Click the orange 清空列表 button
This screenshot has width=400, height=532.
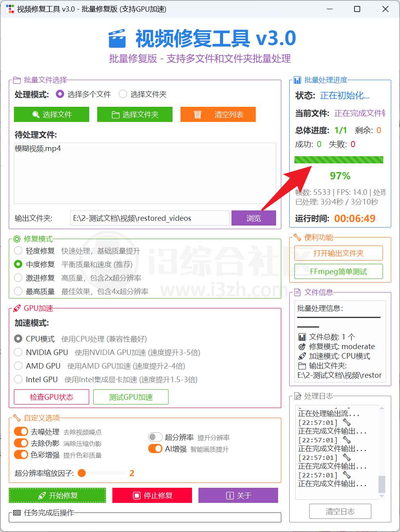coord(218,115)
